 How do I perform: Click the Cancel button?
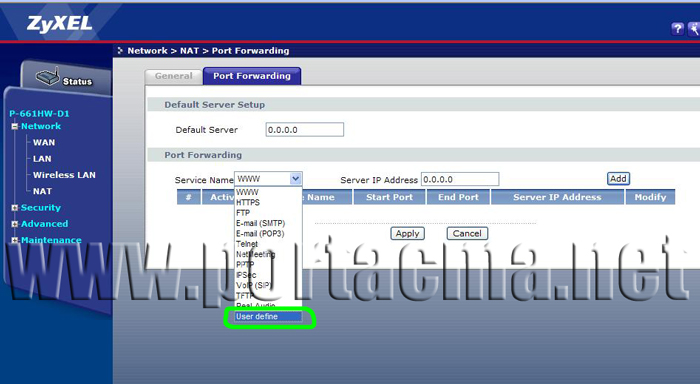tap(467, 234)
